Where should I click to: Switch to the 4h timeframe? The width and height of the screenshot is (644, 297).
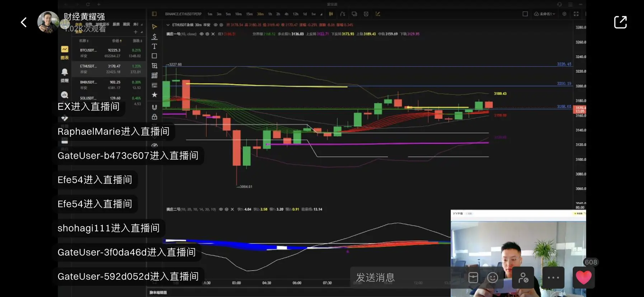coord(286,14)
